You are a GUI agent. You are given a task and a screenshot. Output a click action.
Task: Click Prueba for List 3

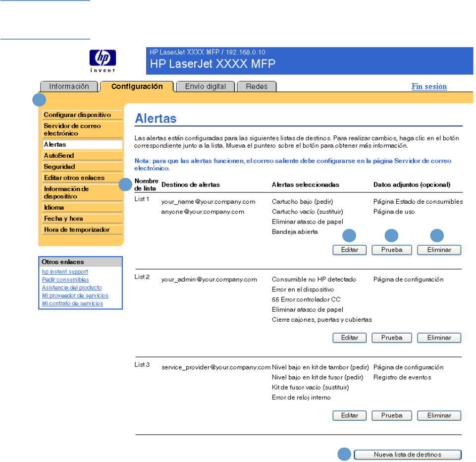[x=392, y=415]
